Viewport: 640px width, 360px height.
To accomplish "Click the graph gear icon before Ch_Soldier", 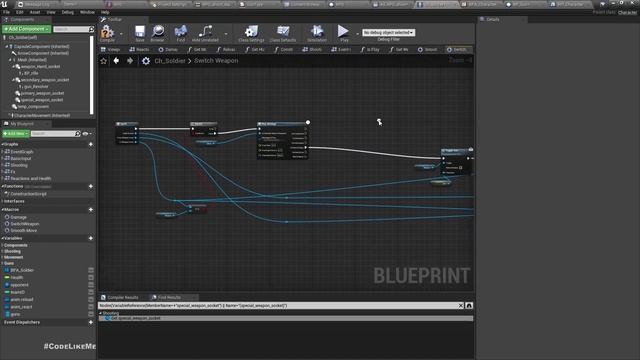I will point(146,61).
